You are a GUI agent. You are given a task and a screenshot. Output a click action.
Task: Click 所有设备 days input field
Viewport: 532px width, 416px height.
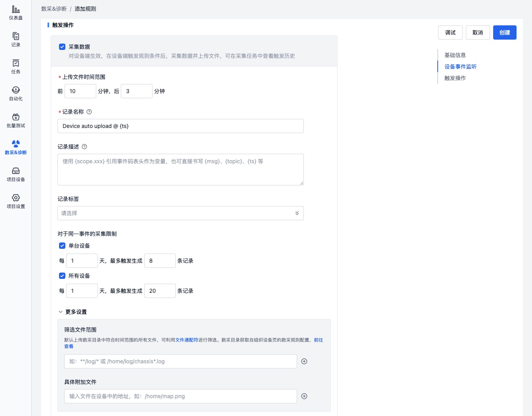pyautogui.click(x=82, y=291)
